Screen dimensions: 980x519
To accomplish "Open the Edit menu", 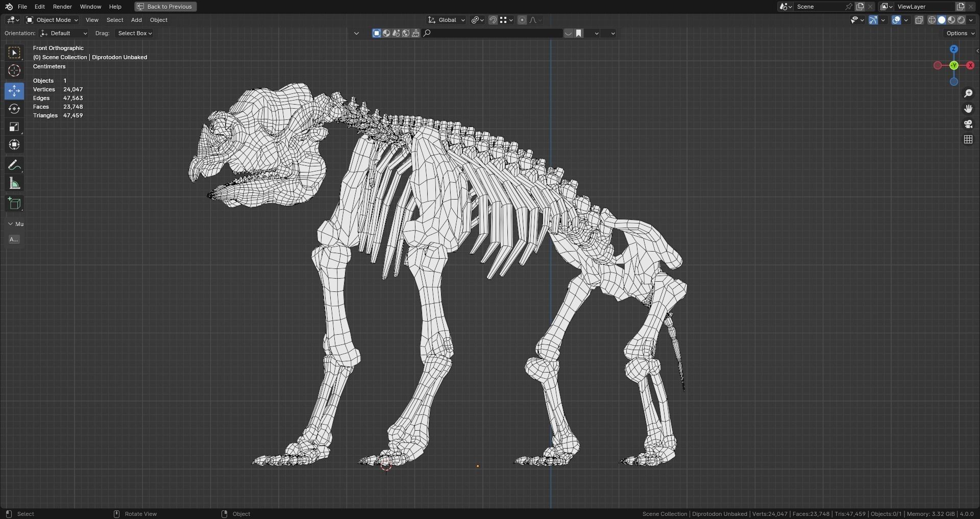I will tap(39, 7).
